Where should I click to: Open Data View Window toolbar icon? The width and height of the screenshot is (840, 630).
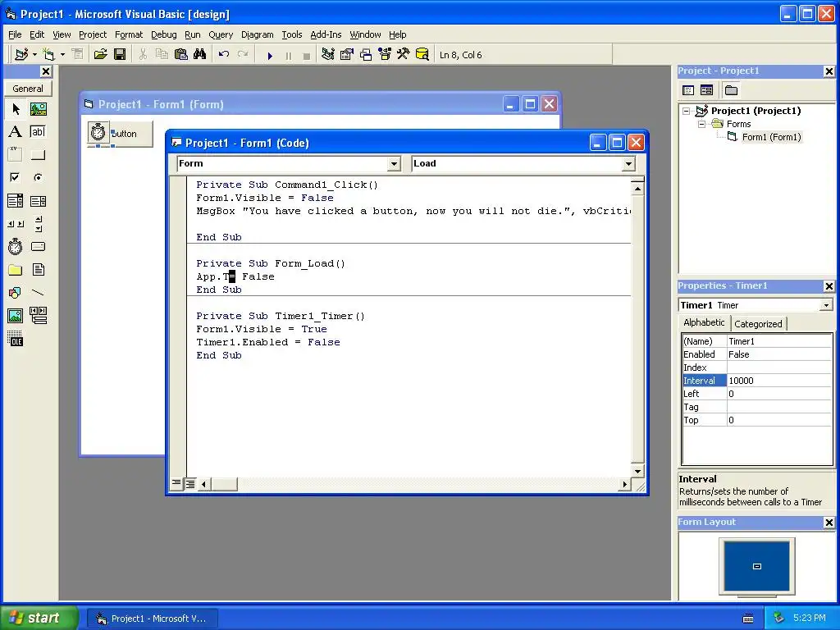(422, 55)
